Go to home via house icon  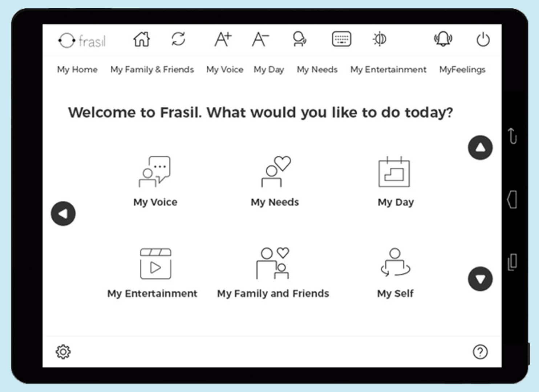click(141, 39)
